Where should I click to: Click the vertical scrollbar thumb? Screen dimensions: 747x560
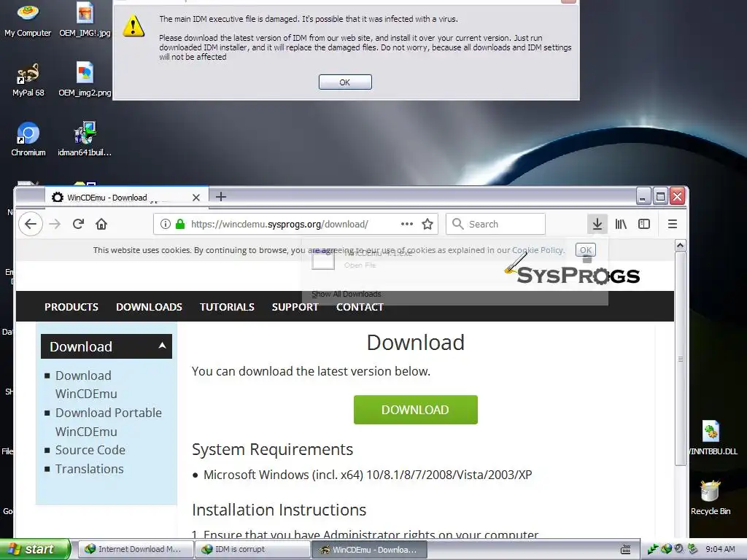[681, 359]
